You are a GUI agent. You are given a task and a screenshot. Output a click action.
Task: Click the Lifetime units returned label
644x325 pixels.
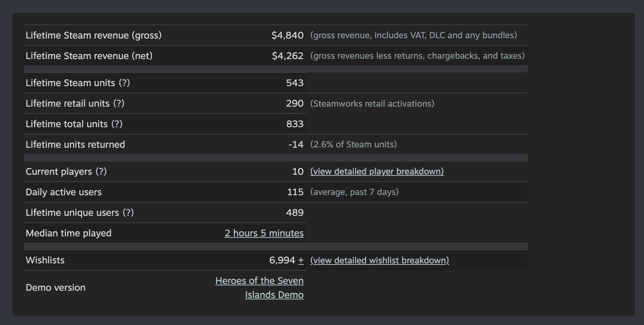pos(75,144)
